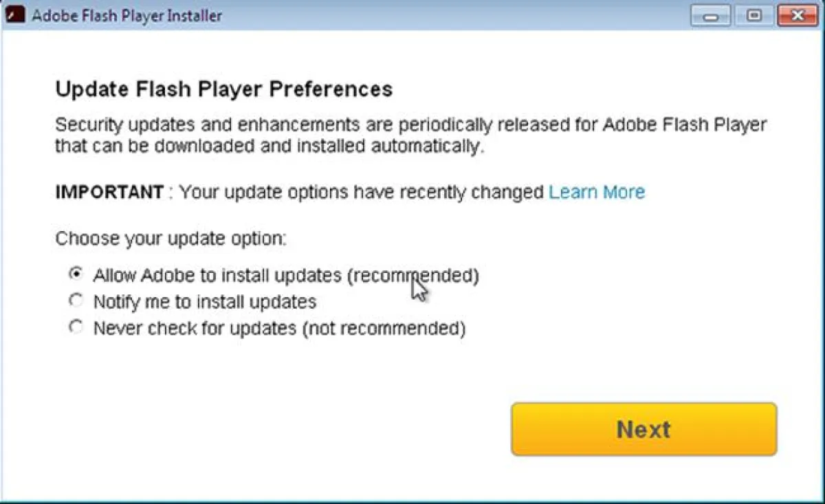The height and width of the screenshot is (504, 825).
Task: Click the 'Choose your update option:' text
Action: coord(170,239)
